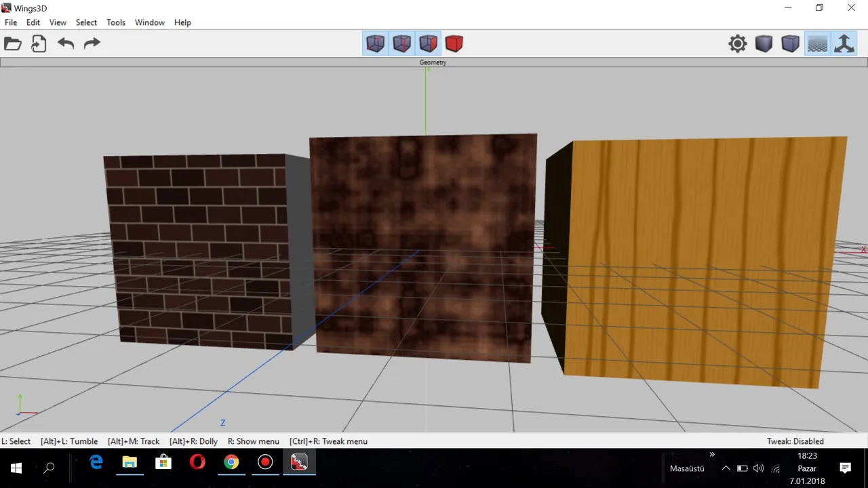
Task: Toggle ground plane grid display icon
Action: [x=818, y=44]
